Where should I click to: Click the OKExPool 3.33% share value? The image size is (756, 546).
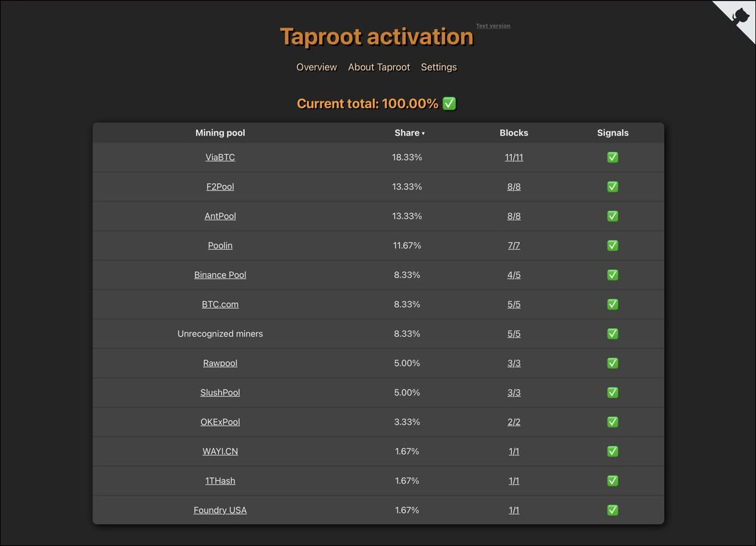(407, 422)
